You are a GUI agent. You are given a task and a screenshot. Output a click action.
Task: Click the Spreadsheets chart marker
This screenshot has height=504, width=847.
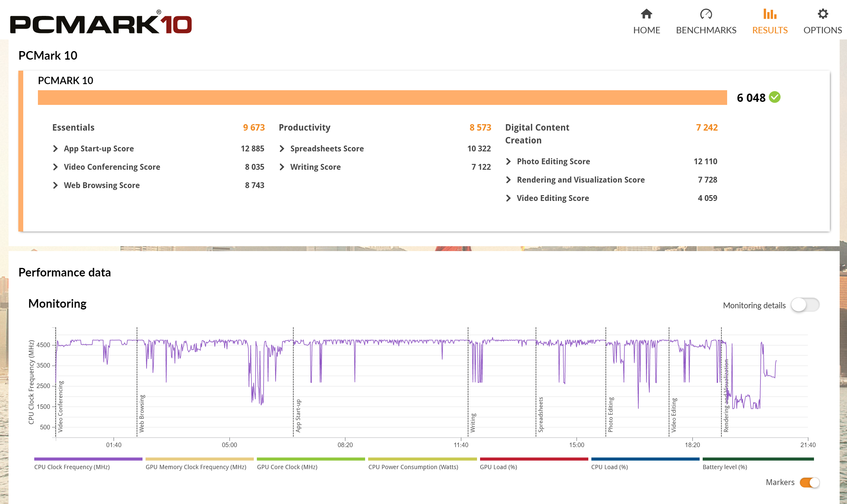point(541,414)
